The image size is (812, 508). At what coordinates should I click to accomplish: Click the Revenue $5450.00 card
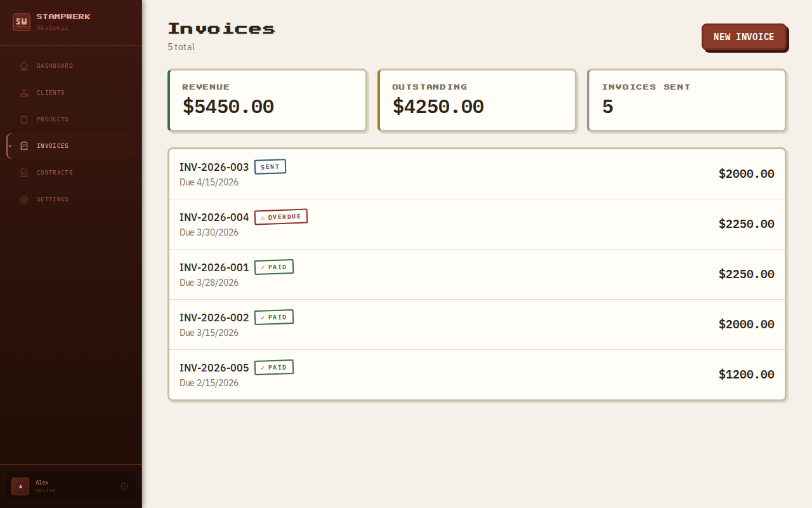[x=267, y=100]
